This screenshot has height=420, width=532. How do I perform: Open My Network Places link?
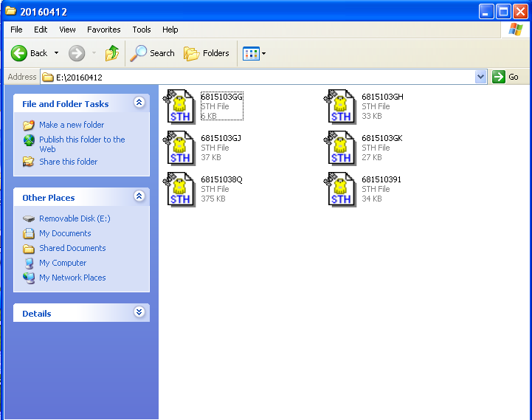72,278
